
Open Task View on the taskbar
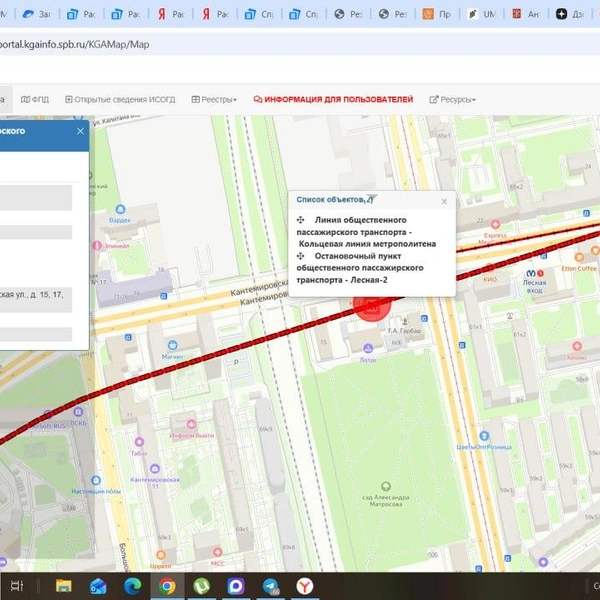point(17,585)
